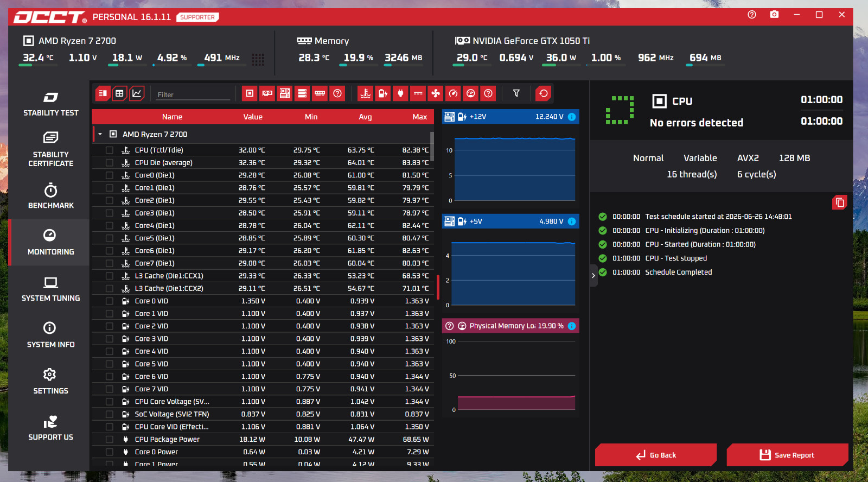Sort by the Value column header
This screenshot has height=482, width=868.
[x=253, y=117]
